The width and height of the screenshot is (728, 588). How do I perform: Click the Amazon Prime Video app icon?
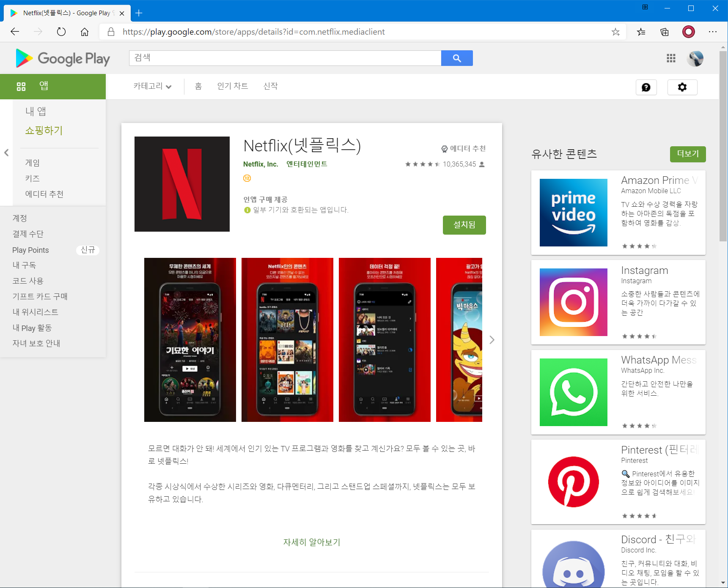pyautogui.click(x=574, y=213)
